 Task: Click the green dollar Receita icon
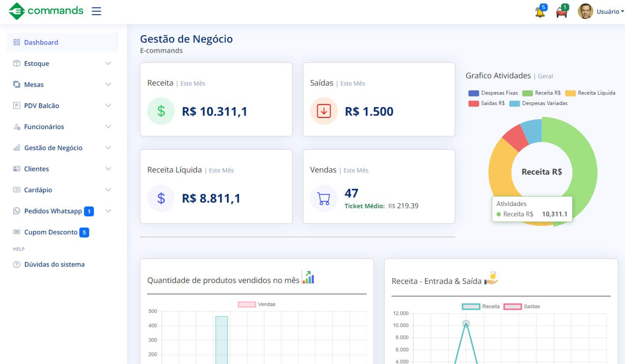pyautogui.click(x=161, y=111)
